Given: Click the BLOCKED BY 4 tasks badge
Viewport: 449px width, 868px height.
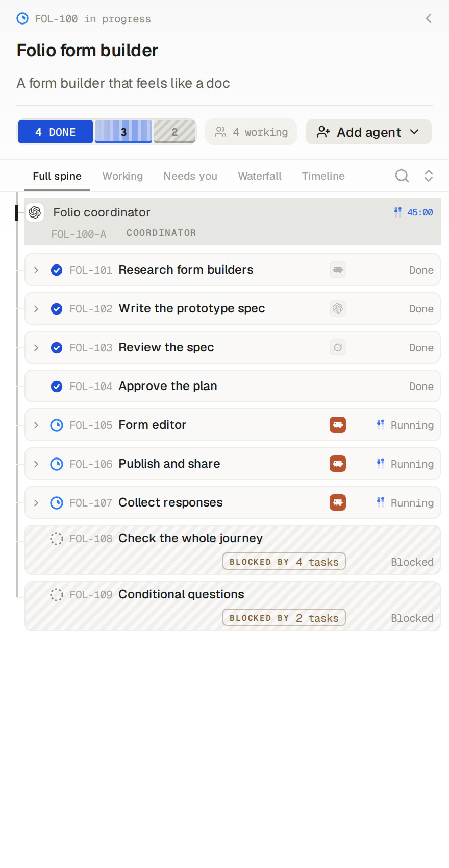Looking at the screenshot, I should point(284,562).
